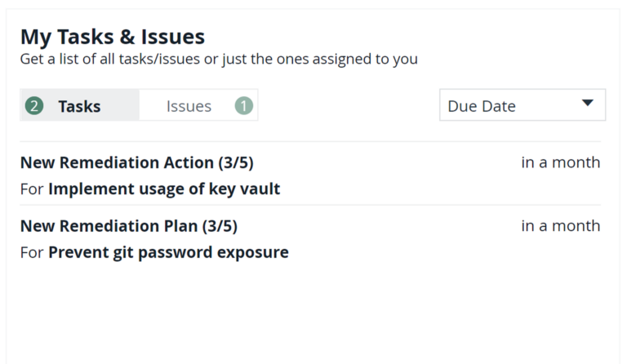Click the "For" label before key vault
This screenshot has height=364, width=627.
(32, 189)
